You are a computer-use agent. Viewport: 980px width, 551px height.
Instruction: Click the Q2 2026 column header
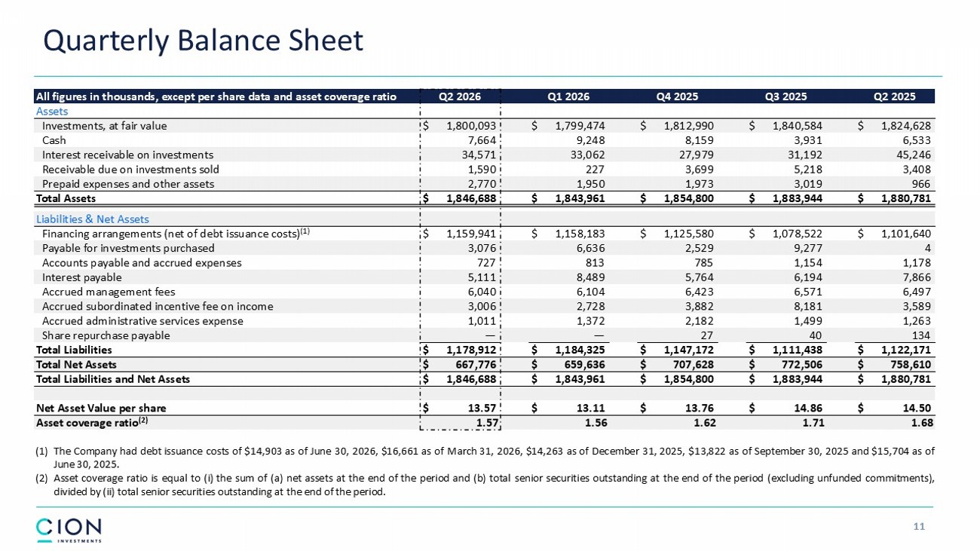(x=459, y=96)
